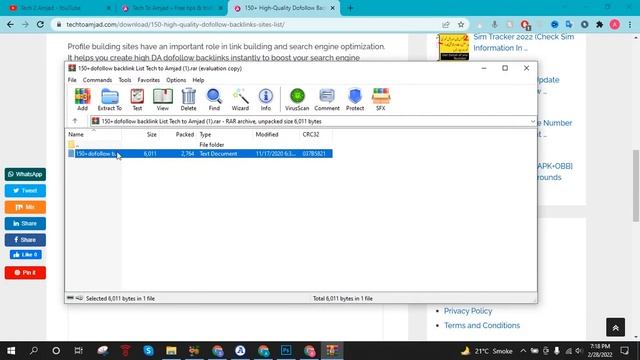640x360 pixels.
Task: Click the SFX toolbar icon
Action: [x=381, y=99]
